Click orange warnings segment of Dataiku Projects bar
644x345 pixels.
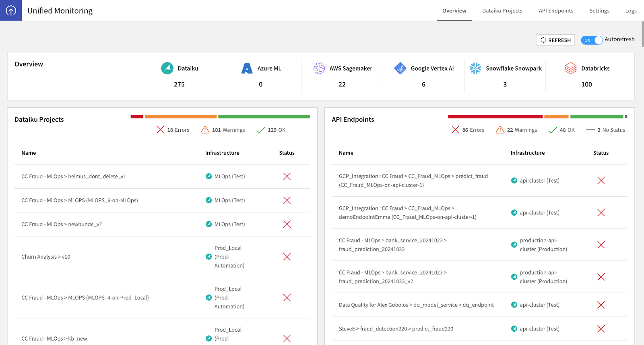tap(181, 116)
